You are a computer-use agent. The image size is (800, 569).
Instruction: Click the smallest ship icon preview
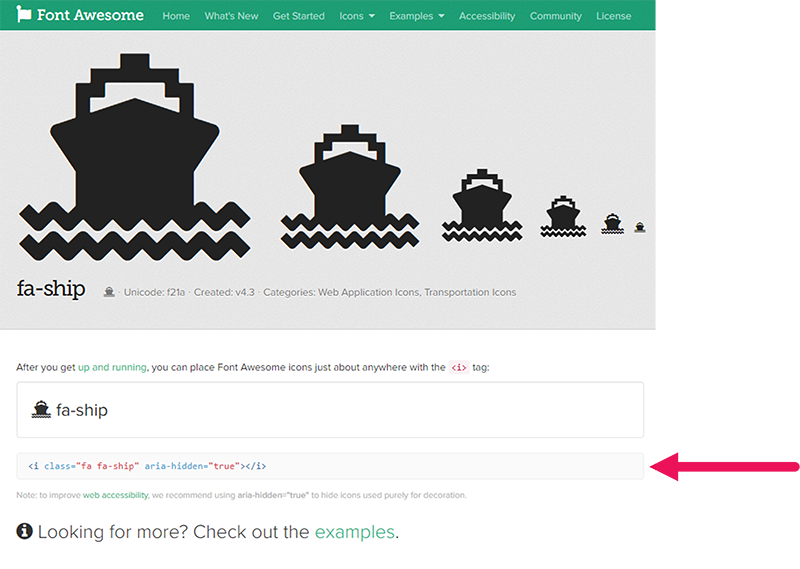pos(640,227)
